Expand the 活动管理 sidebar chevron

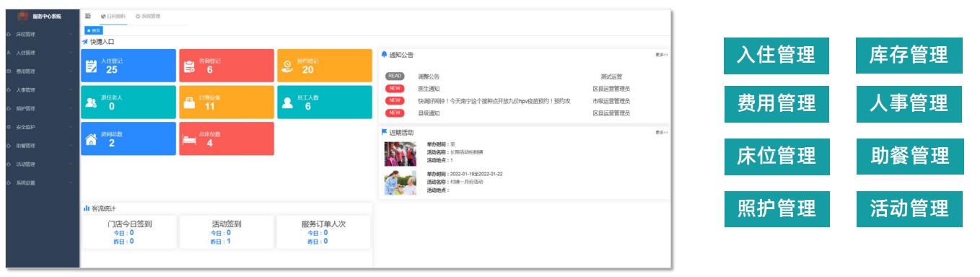(x=71, y=164)
